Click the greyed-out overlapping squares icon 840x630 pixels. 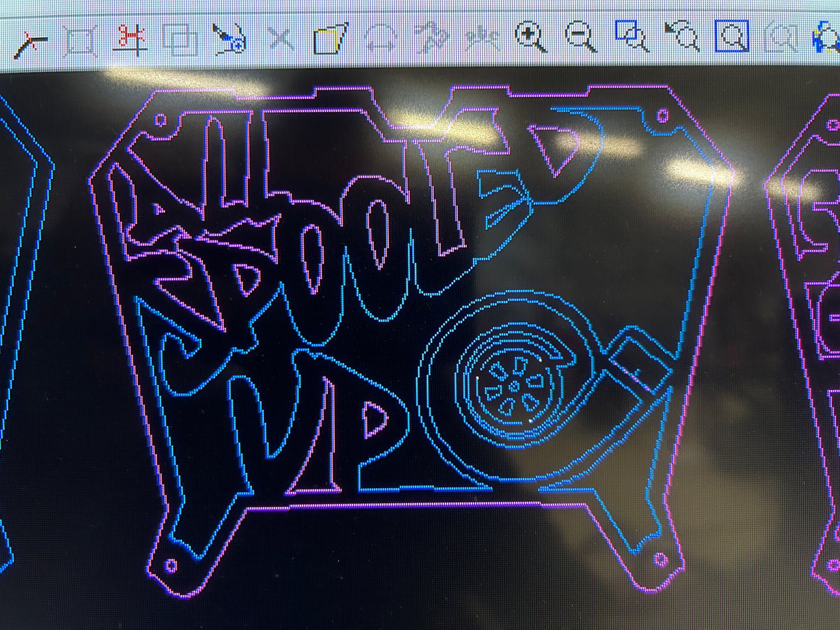pyautogui.click(x=180, y=40)
